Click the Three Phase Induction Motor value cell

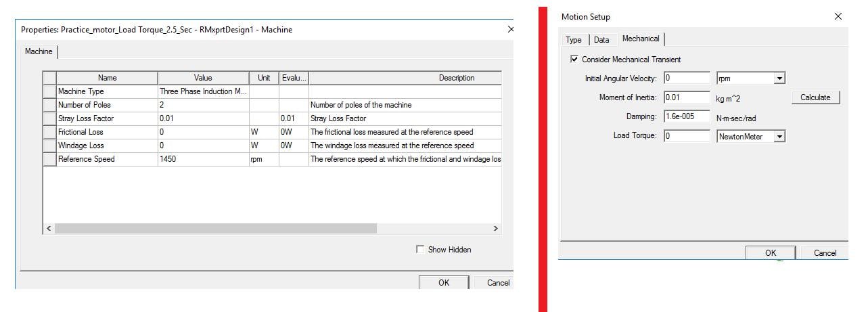(203, 91)
